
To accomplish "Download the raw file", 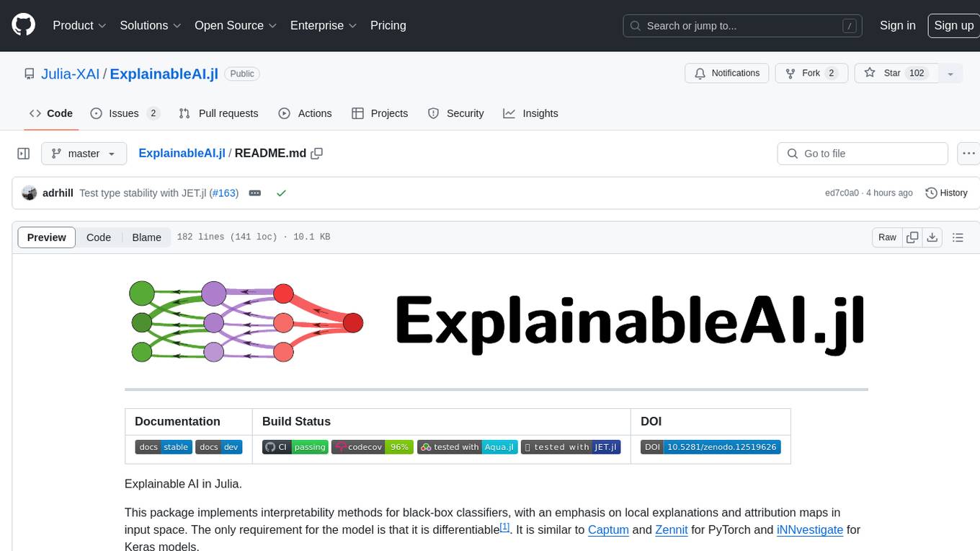I will point(932,237).
